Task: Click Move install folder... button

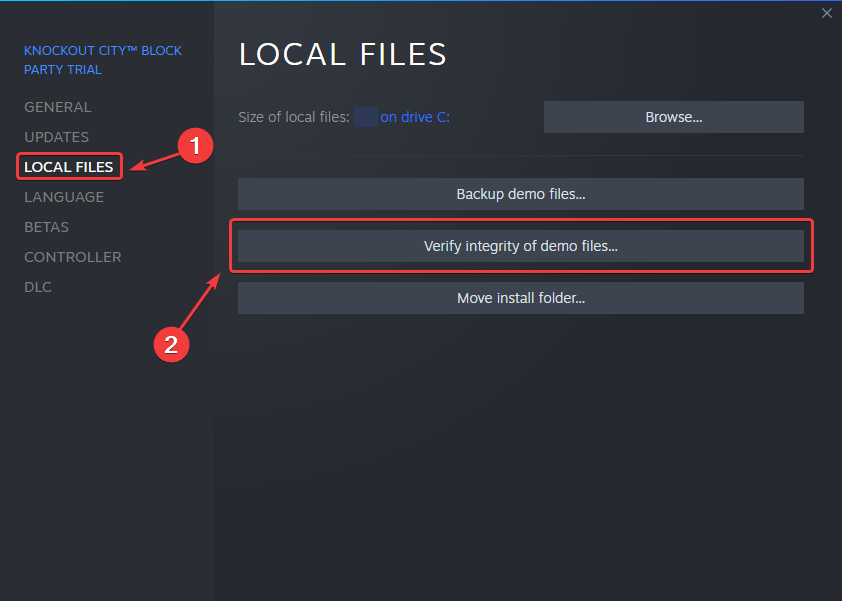Action: point(521,298)
